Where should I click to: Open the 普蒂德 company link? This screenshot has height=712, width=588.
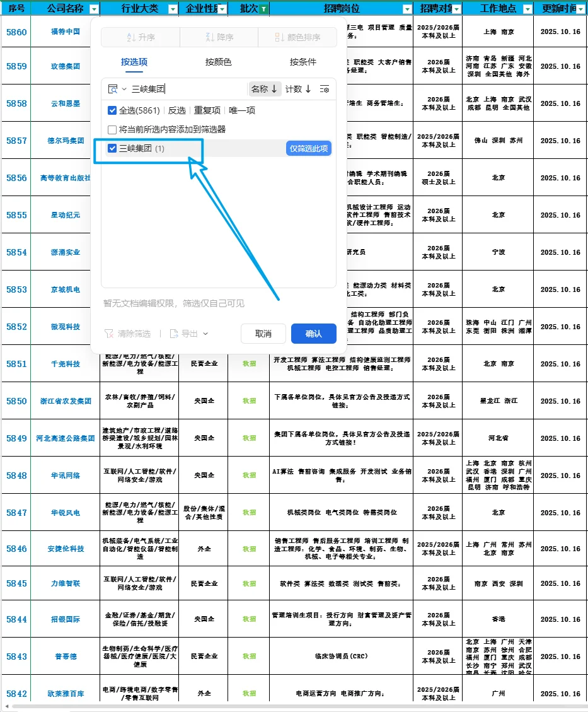66,657
